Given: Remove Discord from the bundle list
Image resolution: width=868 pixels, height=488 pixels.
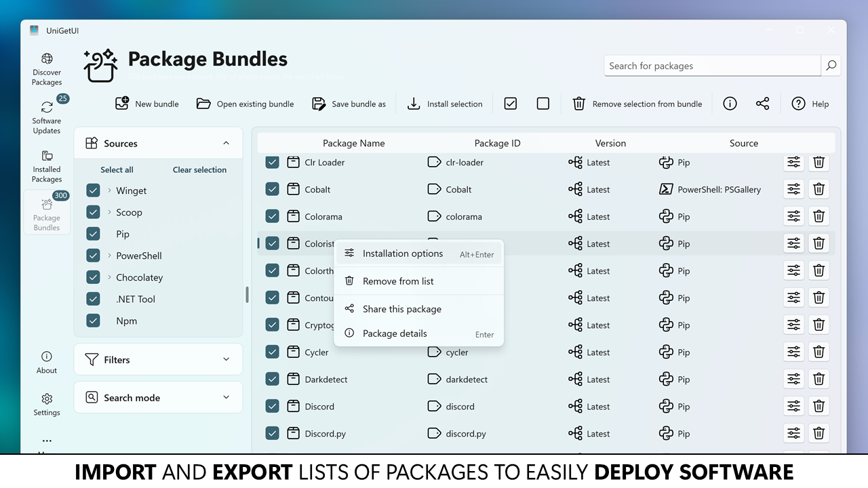Looking at the screenshot, I should [818, 406].
